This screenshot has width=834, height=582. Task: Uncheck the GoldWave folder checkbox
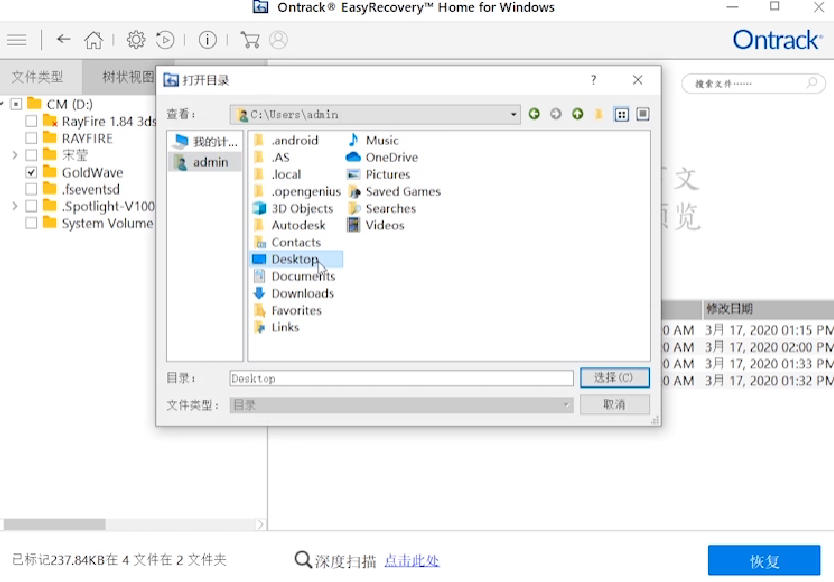click(33, 172)
